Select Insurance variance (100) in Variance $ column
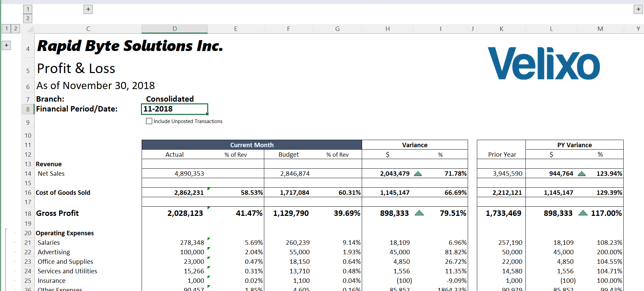Screen dimensions: 644x291 coord(404,280)
